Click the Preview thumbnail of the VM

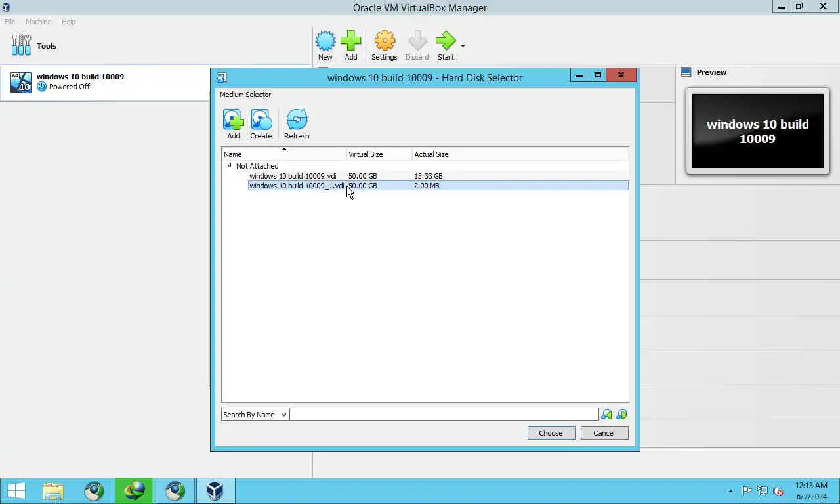757,131
